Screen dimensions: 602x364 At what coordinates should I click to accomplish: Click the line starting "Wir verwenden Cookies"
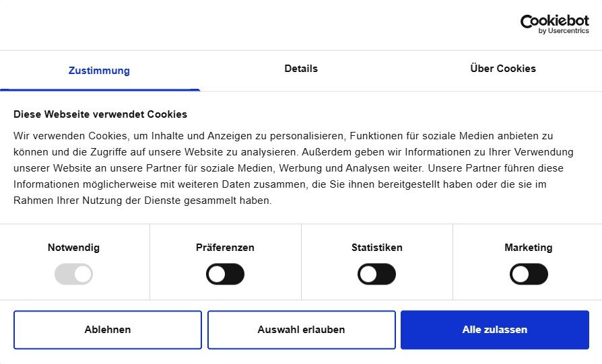coord(283,136)
